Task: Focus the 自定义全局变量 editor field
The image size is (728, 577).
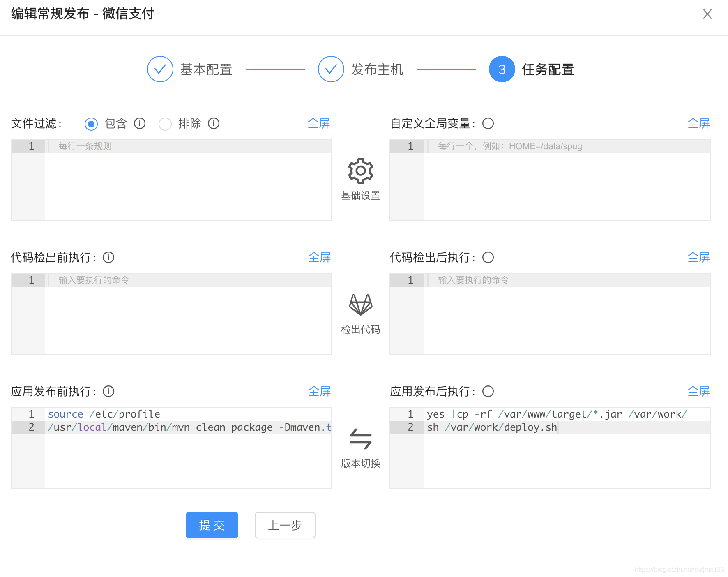Action: click(x=550, y=180)
